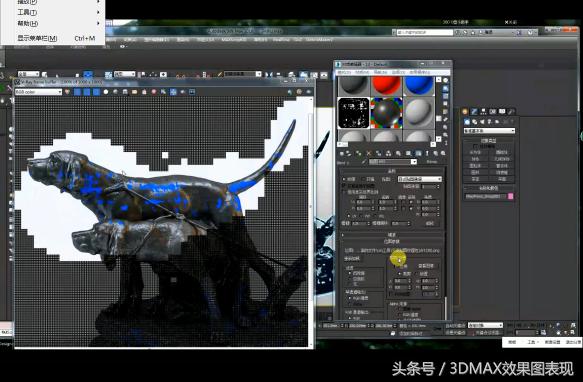
Task: Click the save image icon in VFB toolbar
Action: tap(125, 92)
